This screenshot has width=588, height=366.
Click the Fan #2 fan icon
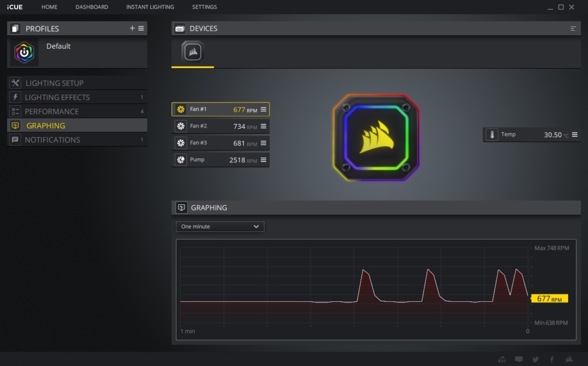[x=181, y=126]
